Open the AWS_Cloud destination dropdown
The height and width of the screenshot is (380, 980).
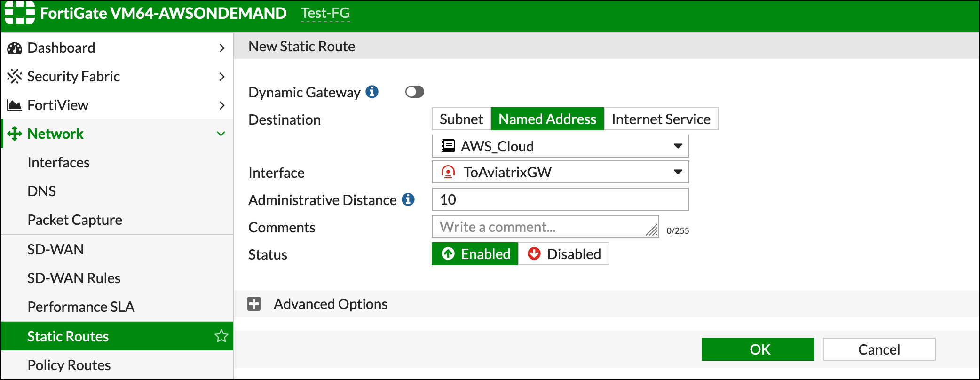pyautogui.click(x=560, y=146)
